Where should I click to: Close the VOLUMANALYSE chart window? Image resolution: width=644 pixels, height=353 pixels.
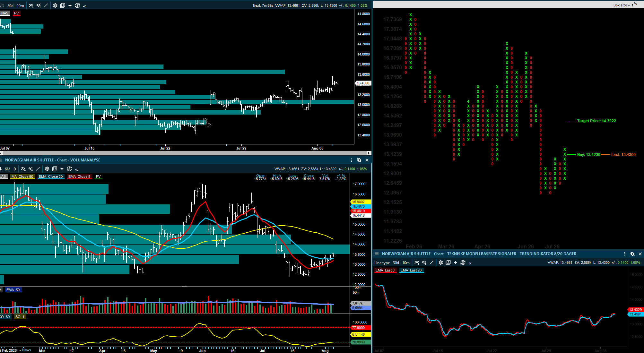click(367, 160)
